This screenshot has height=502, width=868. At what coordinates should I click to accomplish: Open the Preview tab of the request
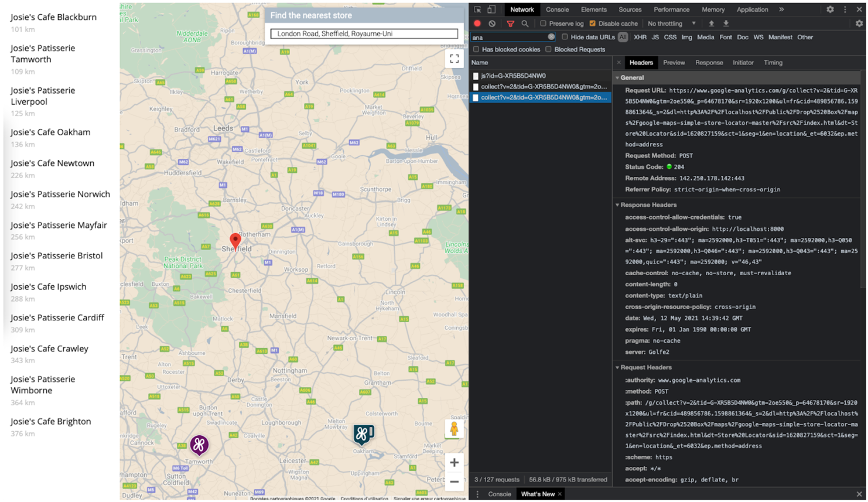[674, 63]
